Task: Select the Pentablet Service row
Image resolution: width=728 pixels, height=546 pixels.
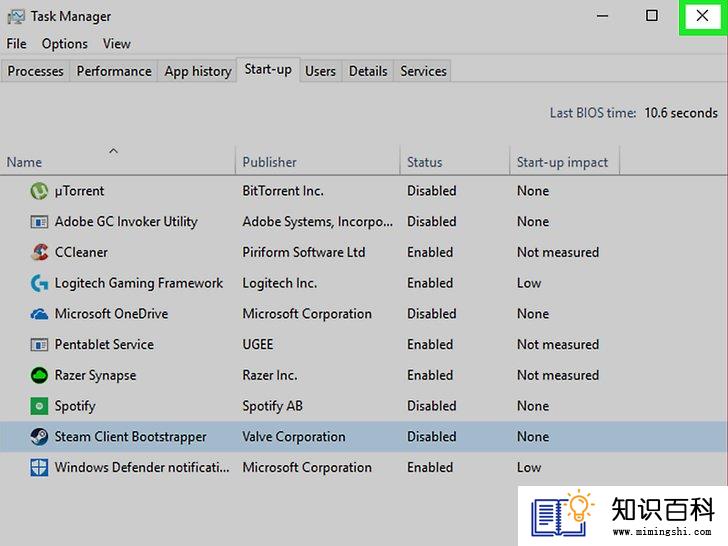Action: coord(364,344)
